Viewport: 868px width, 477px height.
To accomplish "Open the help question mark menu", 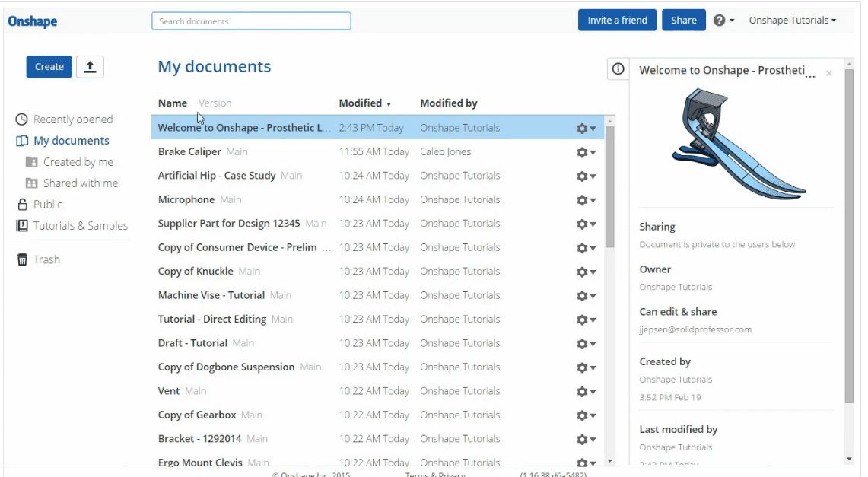I will point(723,21).
